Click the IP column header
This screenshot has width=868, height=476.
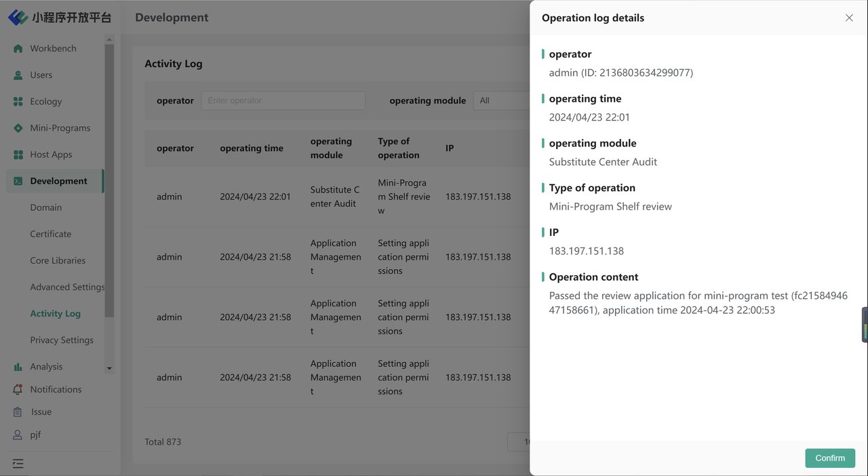[x=450, y=148]
